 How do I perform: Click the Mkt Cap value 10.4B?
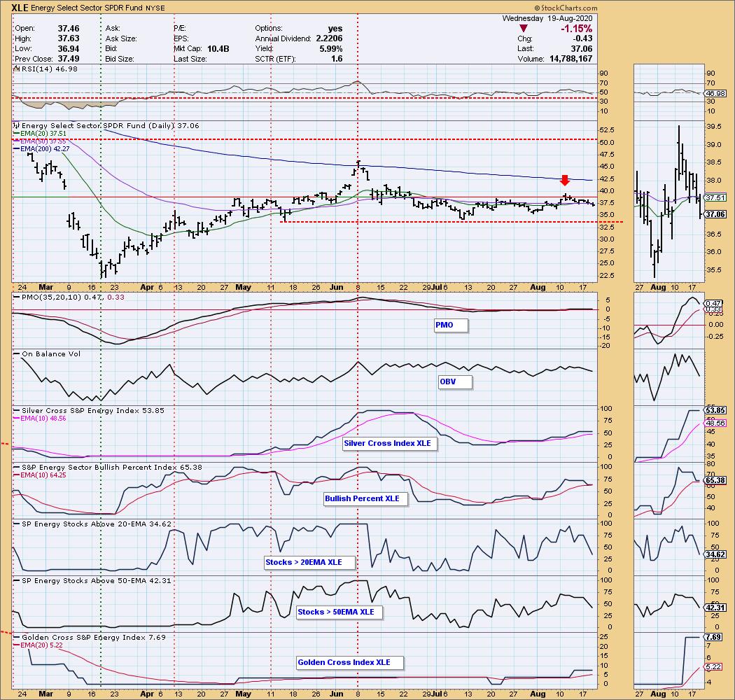point(218,49)
